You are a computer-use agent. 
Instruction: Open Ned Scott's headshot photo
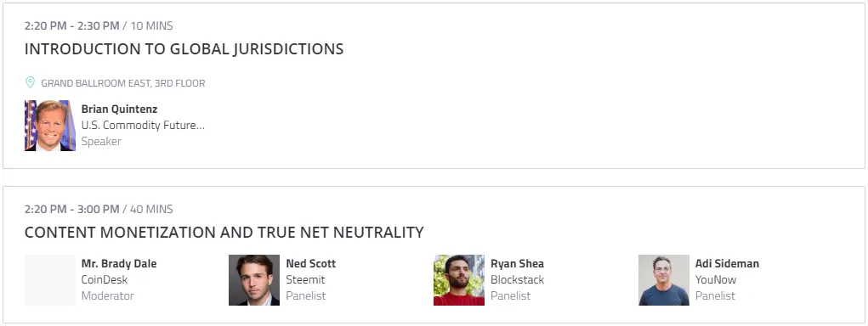[254, 280]
